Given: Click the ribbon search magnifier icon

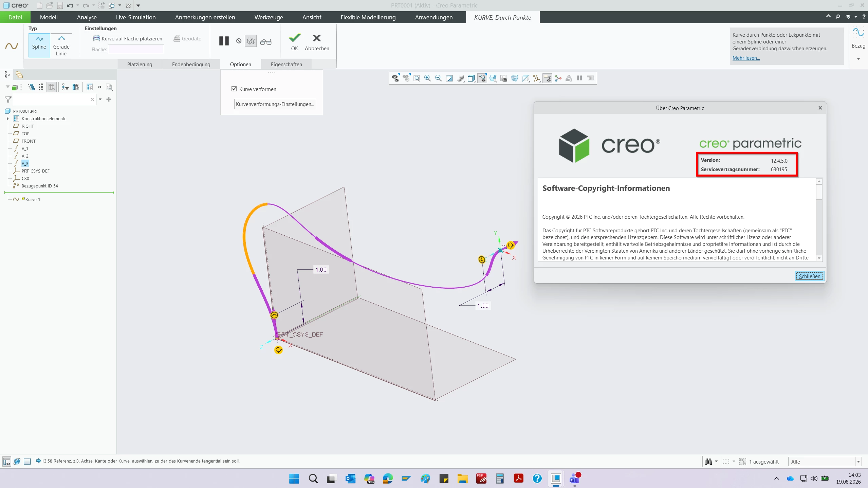Looking at the screenshot, I should (x=838, y=17).
